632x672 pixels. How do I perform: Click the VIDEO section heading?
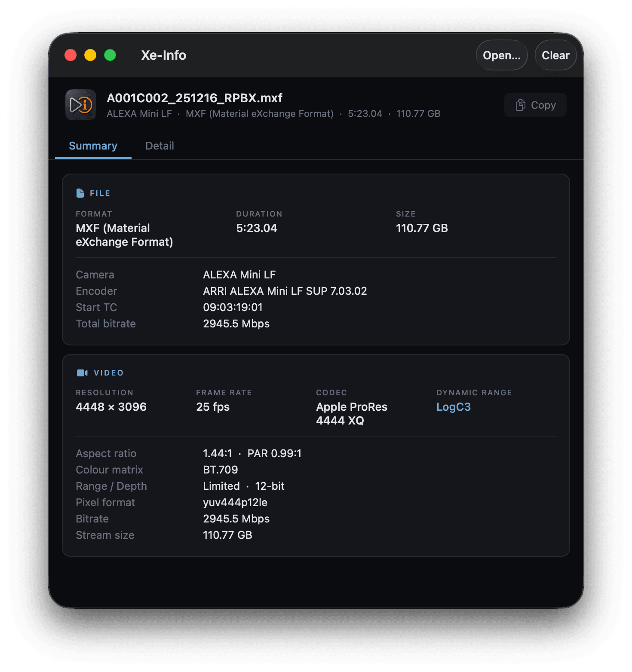pos(109,373)
